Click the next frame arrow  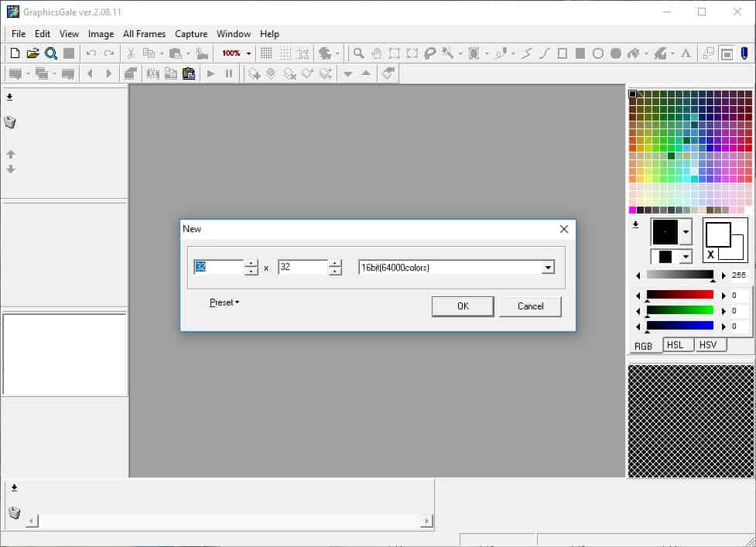pyautogui.click(x=108, y=74)
